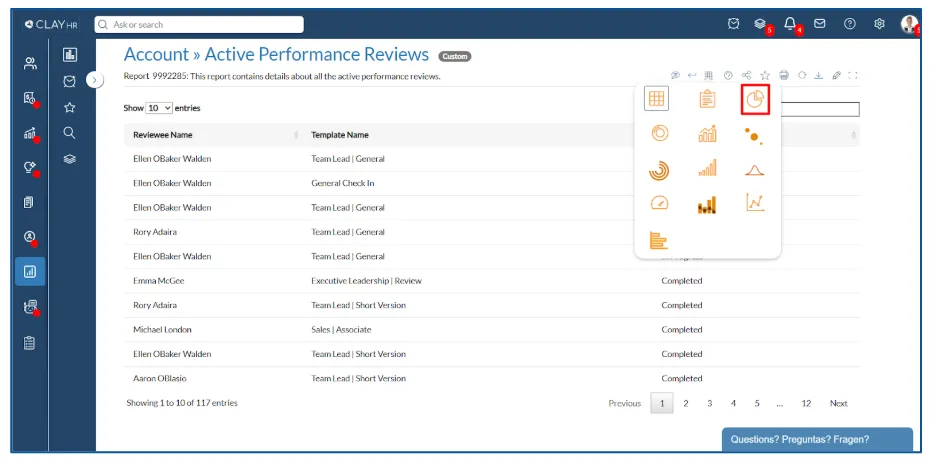Select the bubble chart option
Viewport: 931px width, 462px height.
753,136
